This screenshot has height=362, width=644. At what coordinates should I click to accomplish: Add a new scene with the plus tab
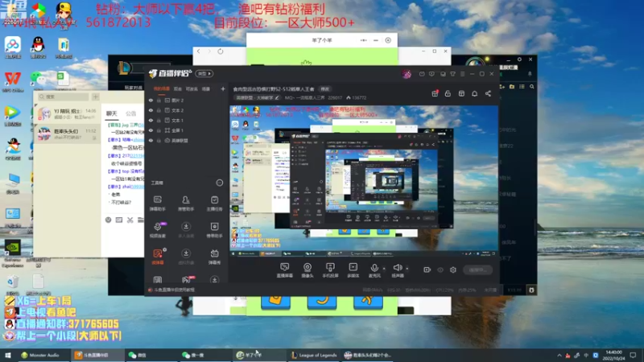[223, 88]
